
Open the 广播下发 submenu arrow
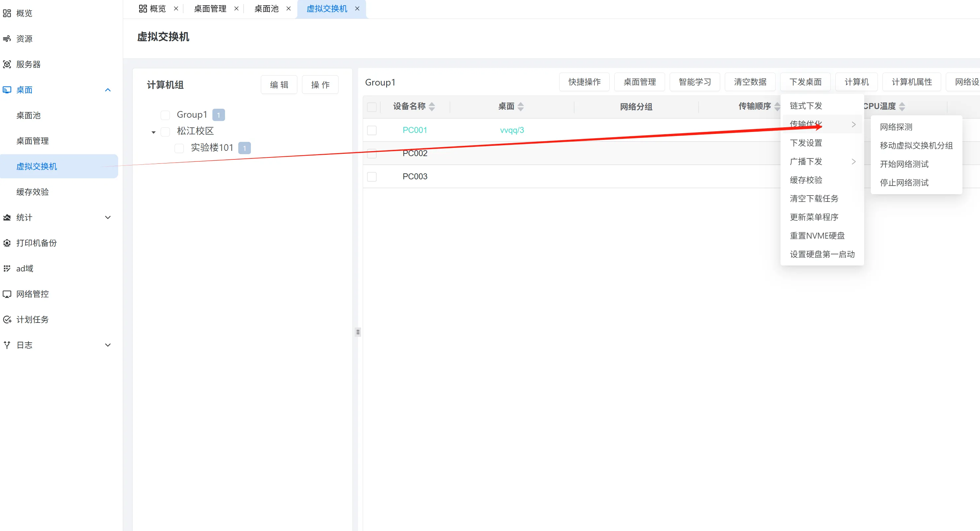coord(853,161)
